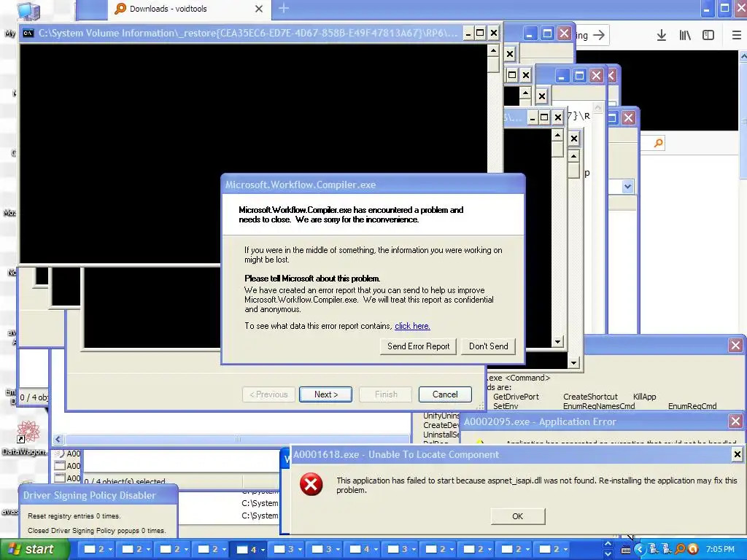Click 'Reset registry entries 0 times.' text
The image size is (747, 560).
tap(74, 516)
